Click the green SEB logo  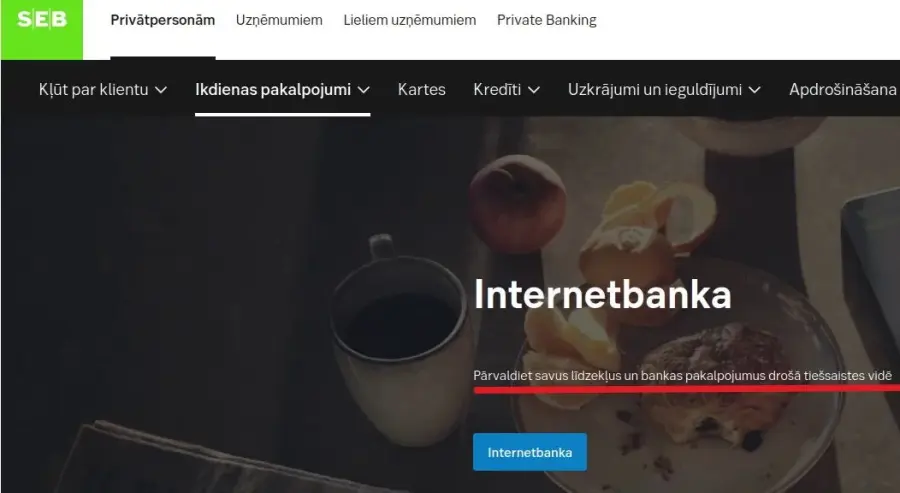42,29
